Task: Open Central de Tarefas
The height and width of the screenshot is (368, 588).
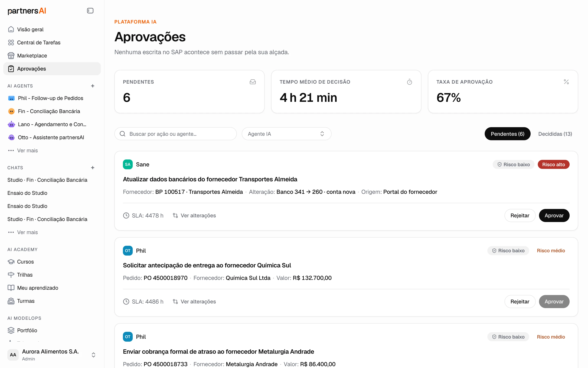Action: pos(52,42)
